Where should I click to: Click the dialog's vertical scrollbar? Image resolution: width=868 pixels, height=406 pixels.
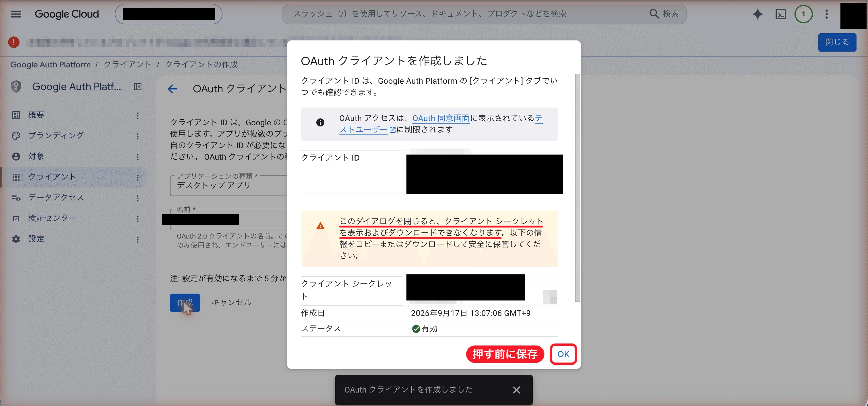click(x=578, y=188)
